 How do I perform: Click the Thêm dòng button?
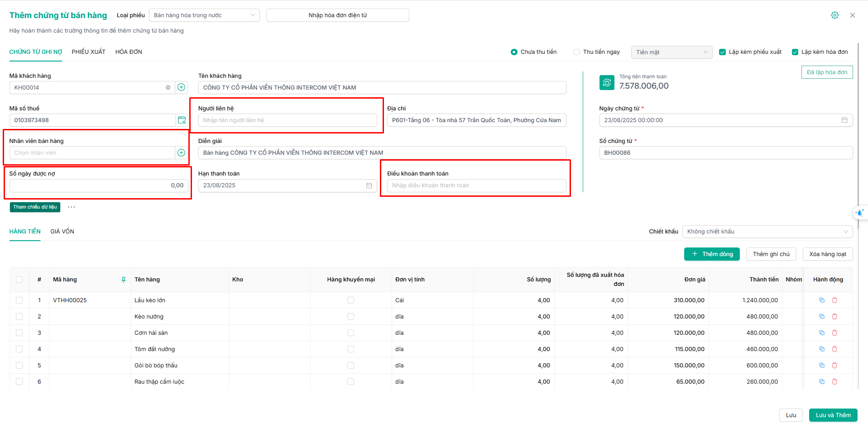(712, 254)
